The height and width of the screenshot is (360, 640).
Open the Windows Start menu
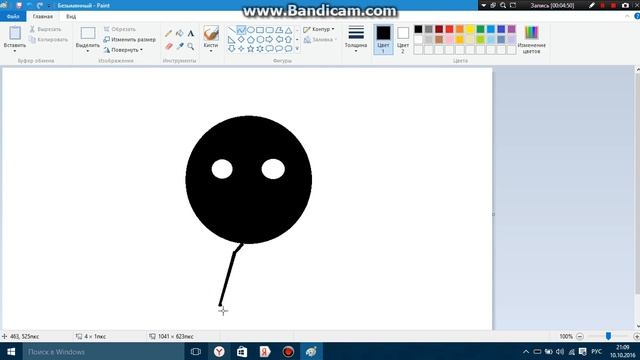point(11,351)
